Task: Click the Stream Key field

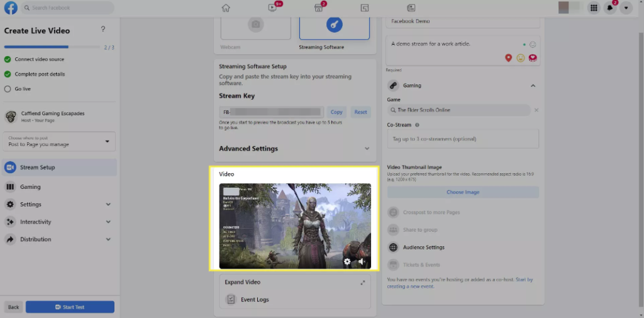Action: pyautogui.click(x=272, y=112)
